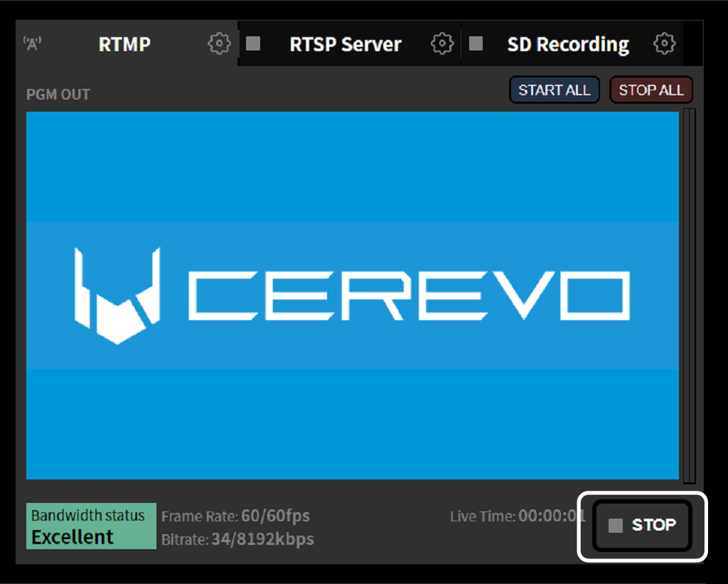Viewport: 728px width, 584px height.
Task: Click the Live Time counter
Action: click(x=517, y=516)
